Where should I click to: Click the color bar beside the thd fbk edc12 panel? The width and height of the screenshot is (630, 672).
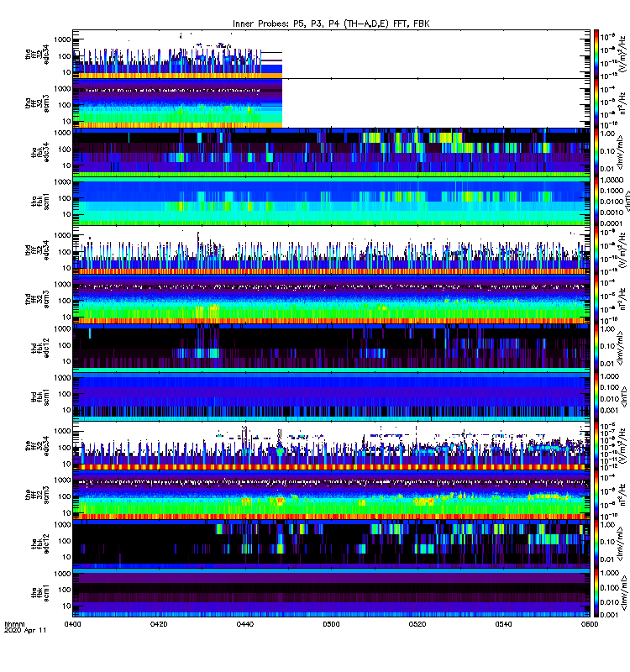[596, 348]
